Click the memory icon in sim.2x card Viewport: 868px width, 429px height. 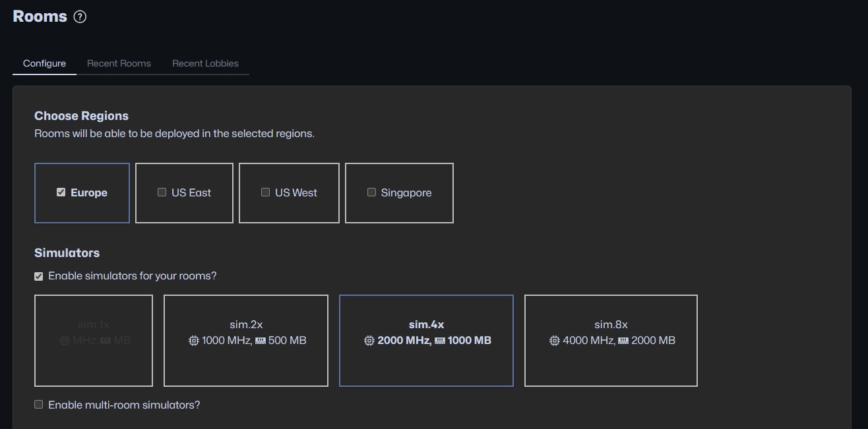coord(260,341)
